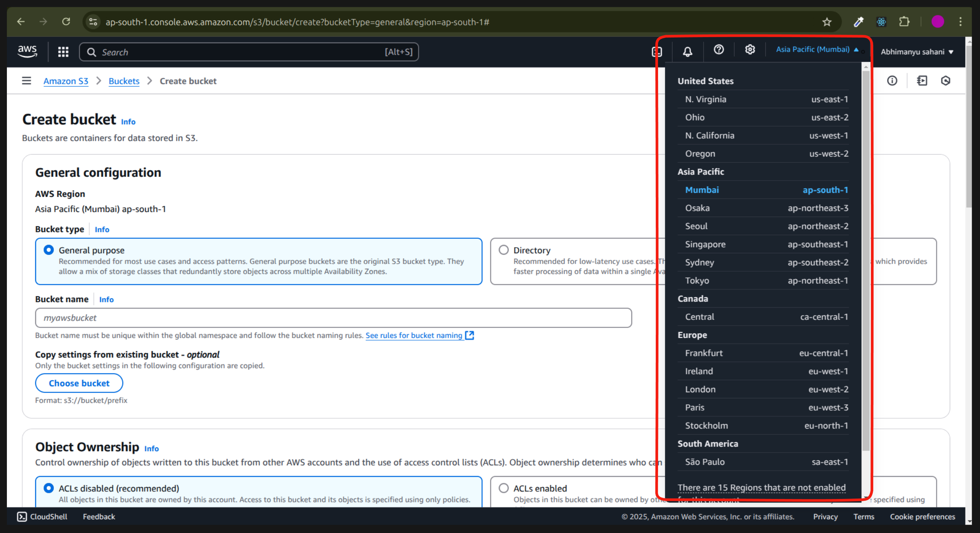This screenshot has height=533, width=980.
Task: Open Cookie preferences in footer
Action: point(922,517)
